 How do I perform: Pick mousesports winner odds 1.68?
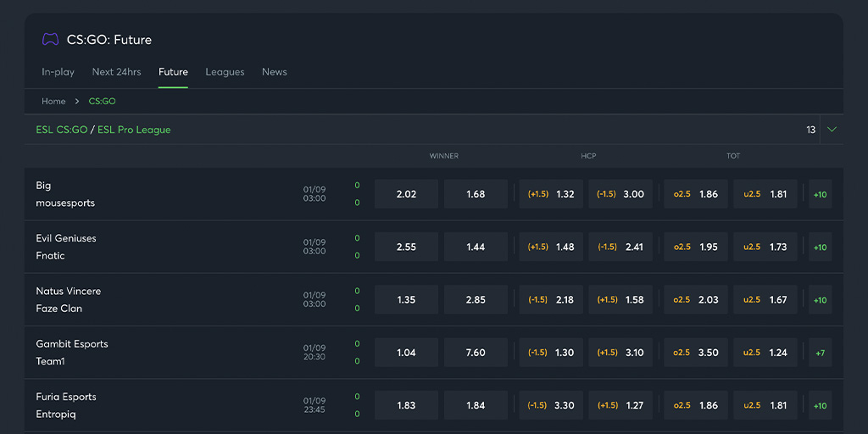click(x=476, y=194)
